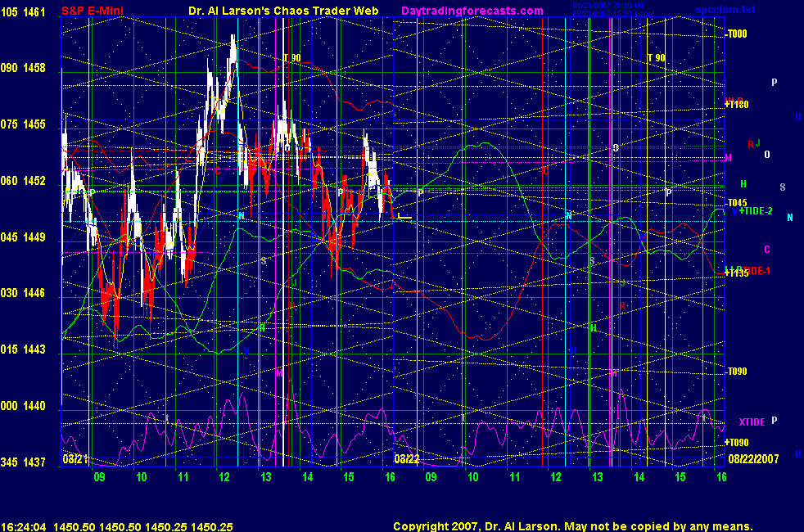Click the "075 1455" price axis label

coord(23,124)
